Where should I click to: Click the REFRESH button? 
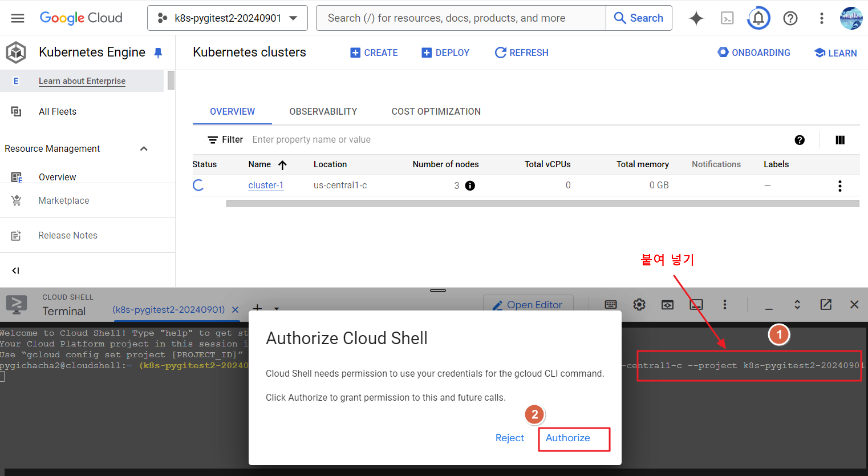pyautogui.click(x=521, y=53)
